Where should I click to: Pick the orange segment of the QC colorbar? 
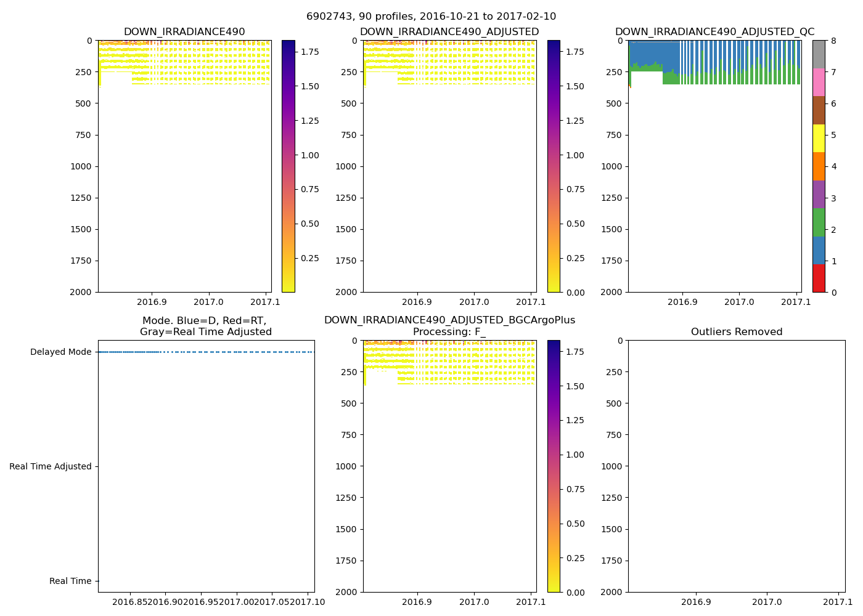click(x=819, y=166)
